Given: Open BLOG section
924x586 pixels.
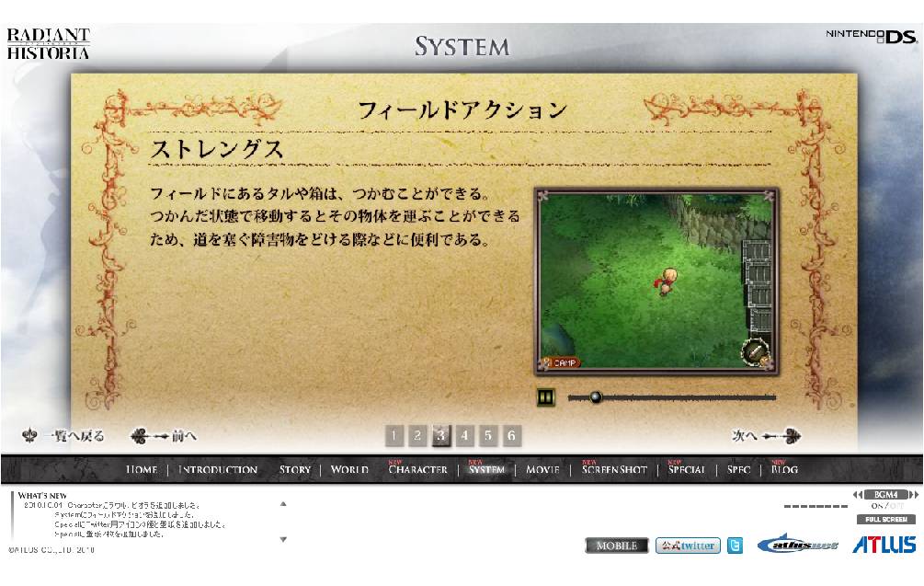Looking at the screenshot, I should (784, 470).
